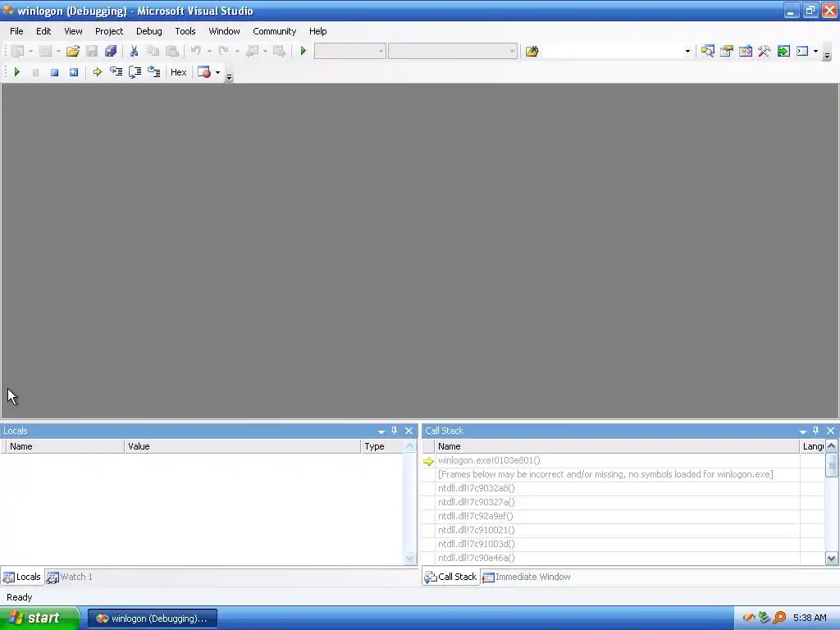Switch to the Immediate Window tab
Image resolution: width=840 pixels, height=630 pixels.
527,577
